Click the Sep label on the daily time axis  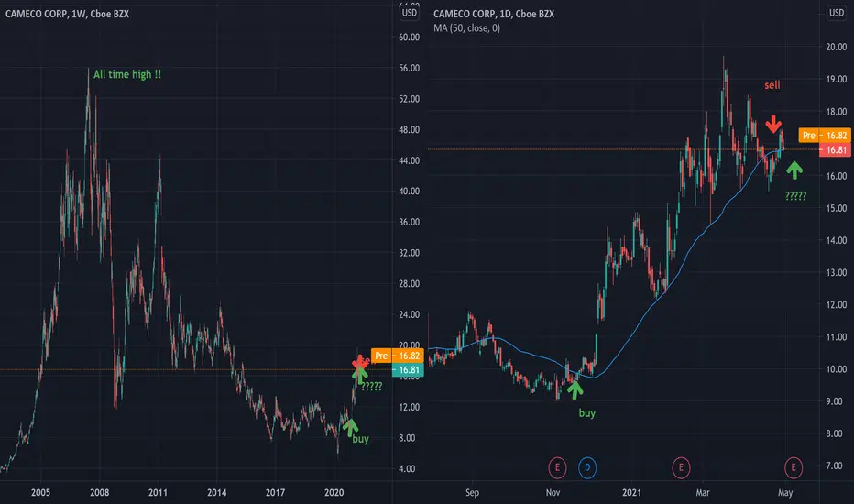[x=472, y=493]
